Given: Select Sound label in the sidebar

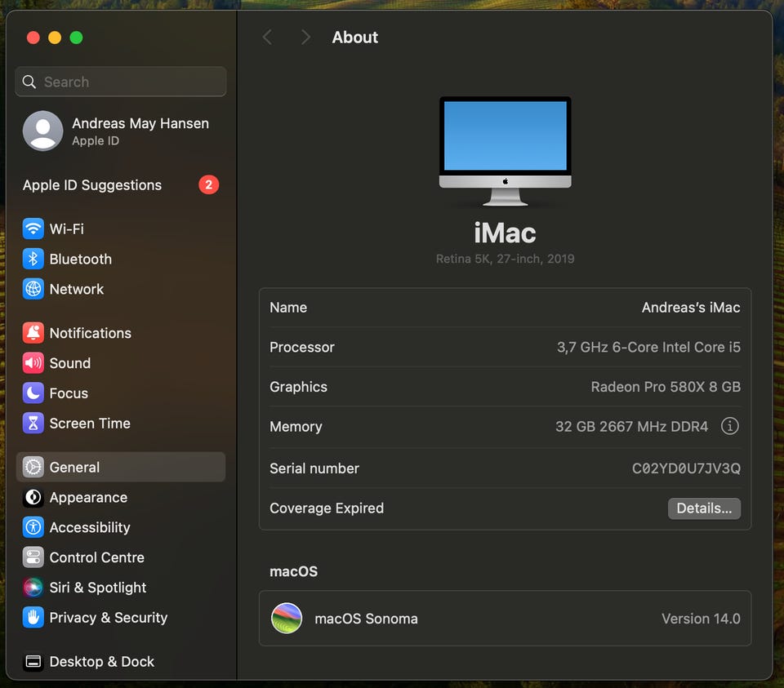Looking at the screenshot, I should point(70,362).
